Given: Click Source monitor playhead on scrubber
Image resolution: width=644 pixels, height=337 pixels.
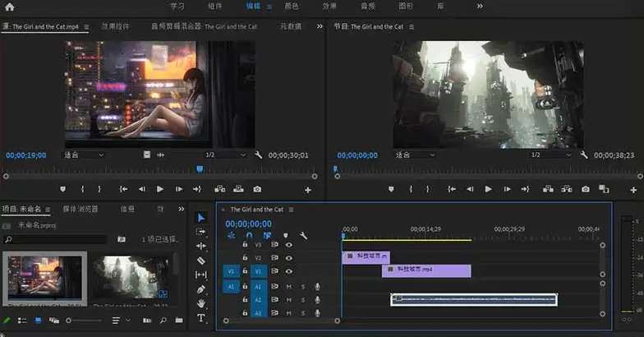Looking at the screenshot, I should (200, 169).
